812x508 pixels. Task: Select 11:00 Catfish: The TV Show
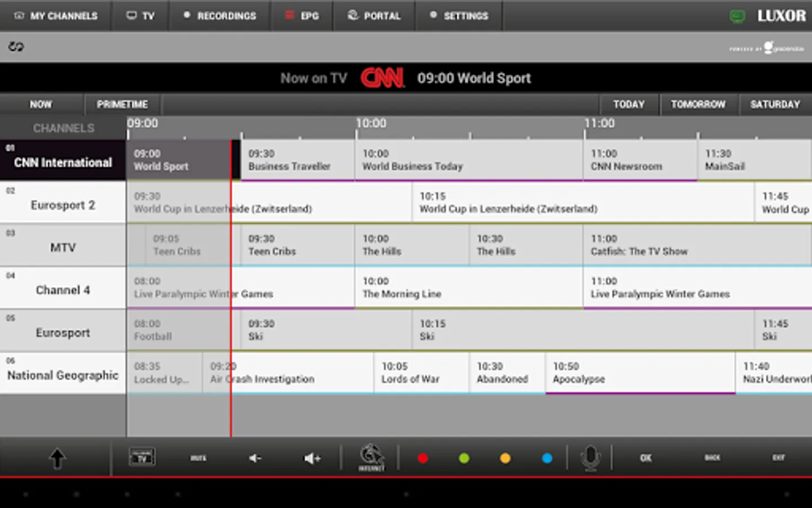click(x=698, y=245)
